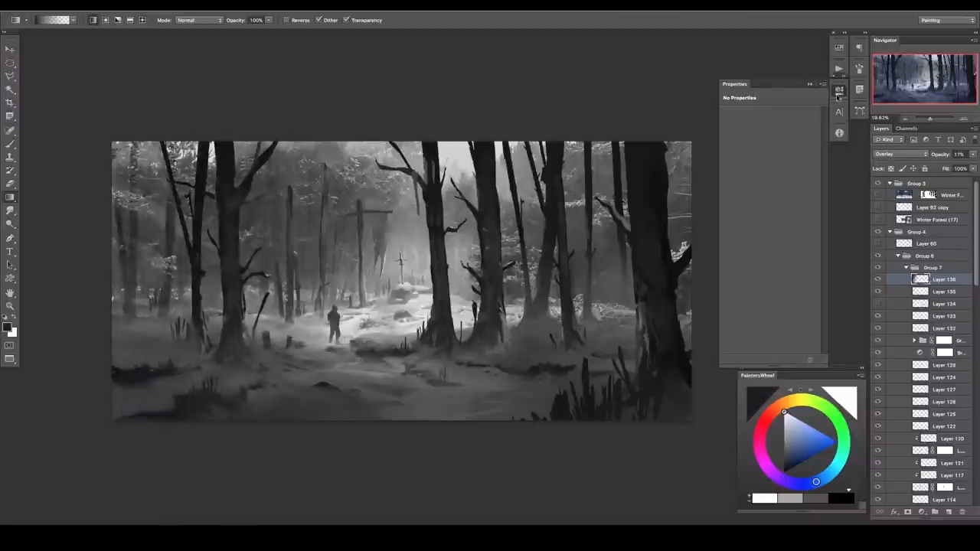Image resolution: width=980 pixels, height=551 pixels.
Task: Open the Overlay blend mode dropdown
Action: pyautogui.click(x=900, y=155)
